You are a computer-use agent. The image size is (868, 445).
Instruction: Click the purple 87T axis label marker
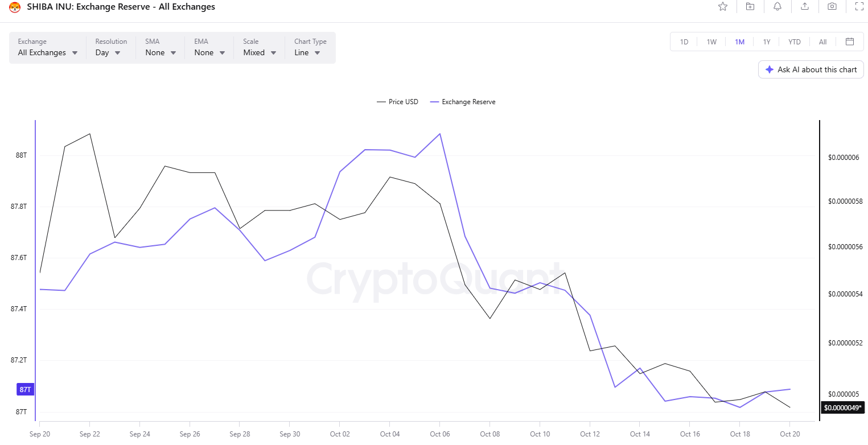tap(25, 390)
